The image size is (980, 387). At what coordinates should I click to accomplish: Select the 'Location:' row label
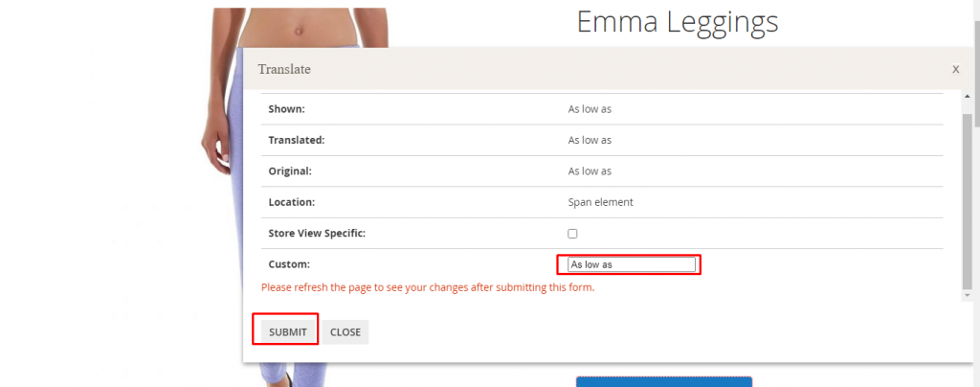(291, 202)
